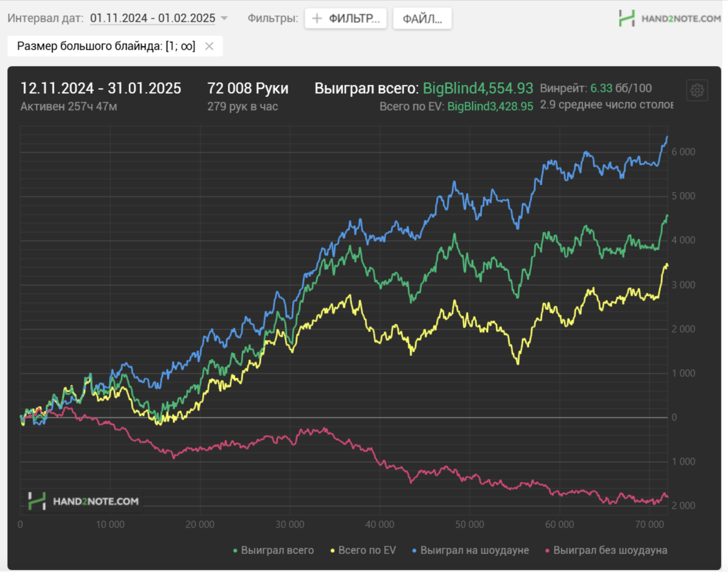The image size is (728, 572).
Task: Expand the date interval dropdown arrow
Action: coord(224,18)
